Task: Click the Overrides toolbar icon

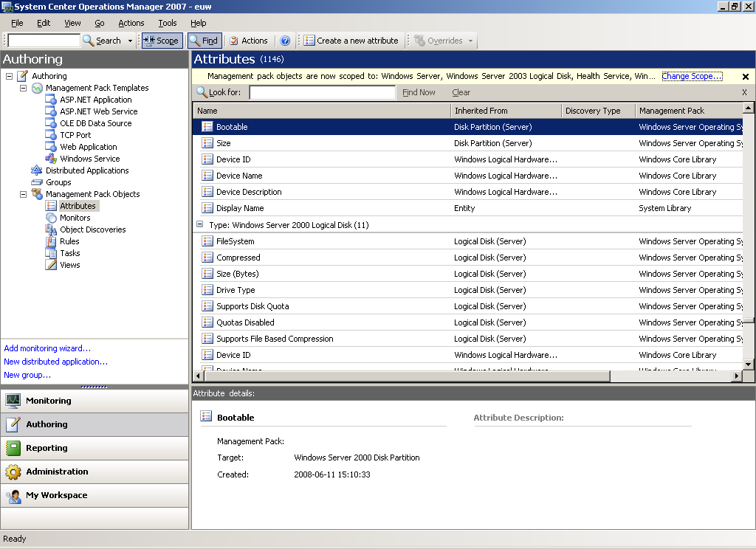Action: pyautogui.click(x=419, y=41)
